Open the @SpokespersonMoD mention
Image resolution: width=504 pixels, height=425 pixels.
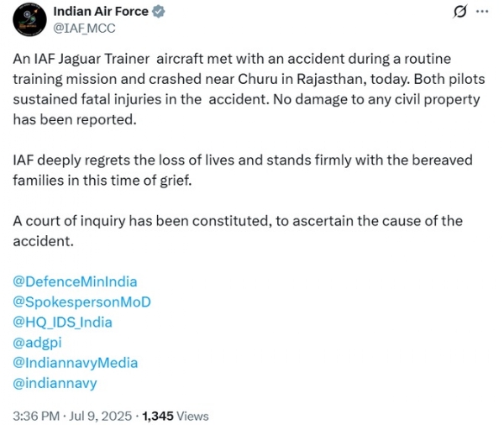pyautogui.click(x=81, y=302)
